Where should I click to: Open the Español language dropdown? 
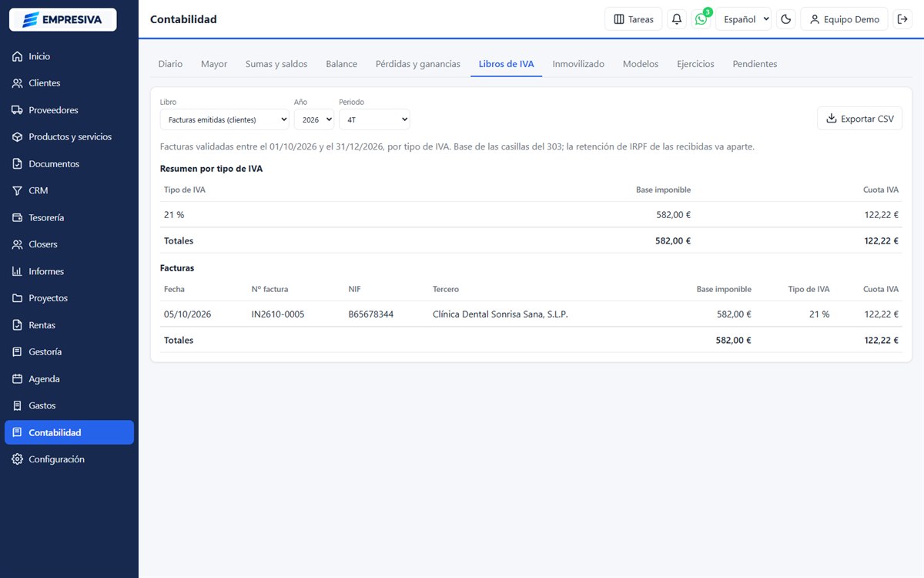pyautogui.click(x=743, y=19)
